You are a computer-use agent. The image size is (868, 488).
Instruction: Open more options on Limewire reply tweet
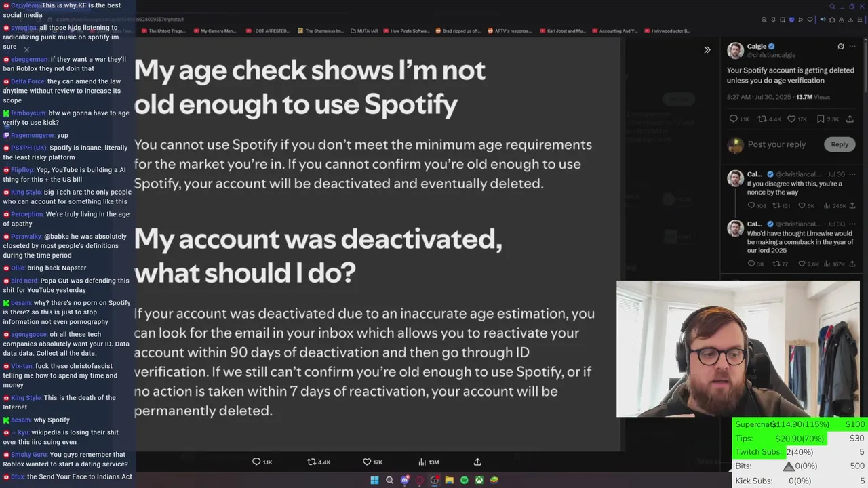(853, 224)
